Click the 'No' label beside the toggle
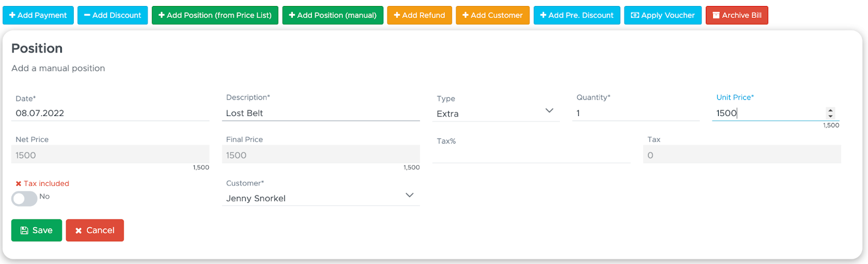Viewport: 868px width, 264px height. click(x=44, y=196)
